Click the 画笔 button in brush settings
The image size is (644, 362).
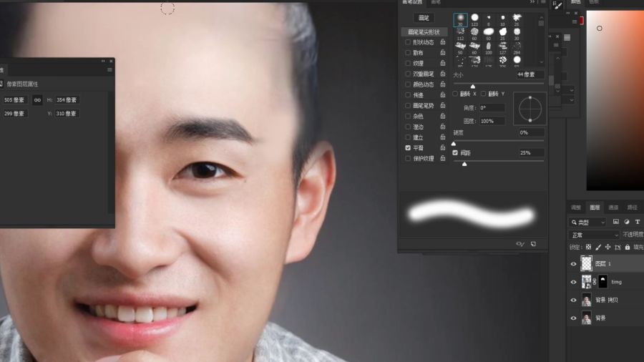(424, 18)
